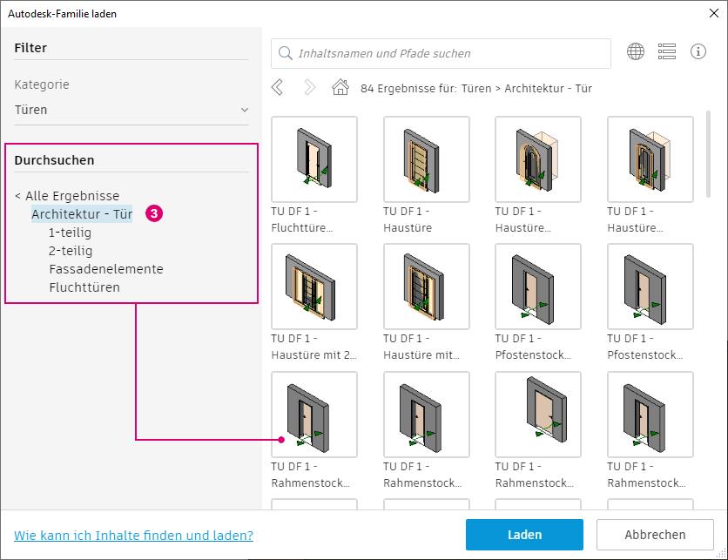
Task: Select the Rahmenstock thumbnail in fourth column
Action: (x=650, y=415)
